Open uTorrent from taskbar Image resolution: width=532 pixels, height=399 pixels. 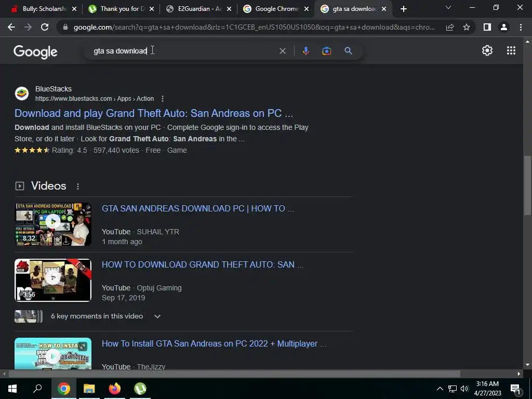pos(140,389)
